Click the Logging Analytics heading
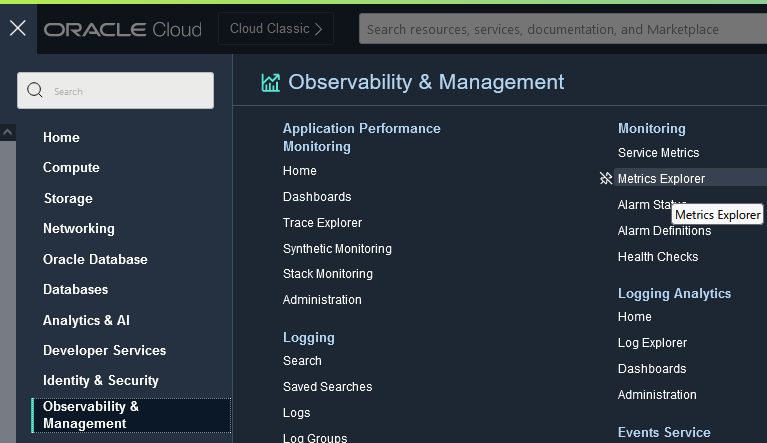 674,293
